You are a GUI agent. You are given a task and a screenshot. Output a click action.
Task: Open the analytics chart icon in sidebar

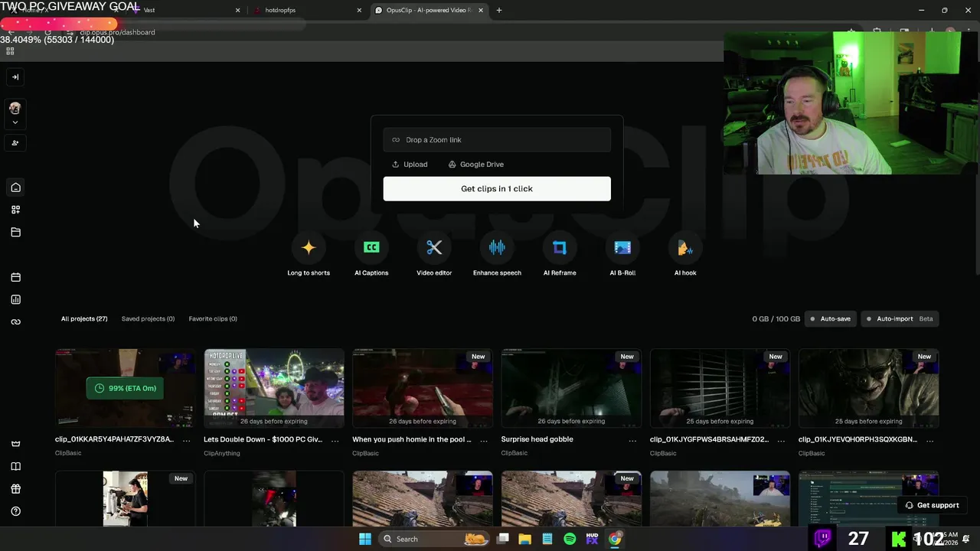click(15, 299)
